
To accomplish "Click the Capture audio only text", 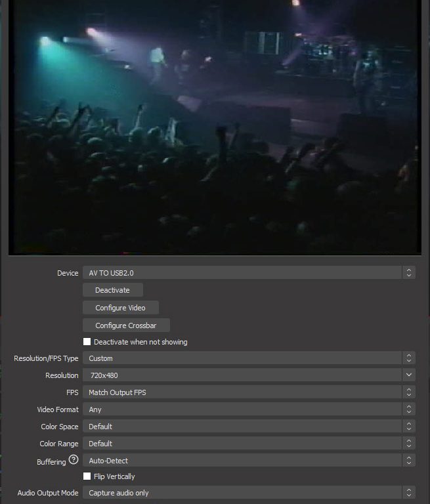I will coord(119,492).
